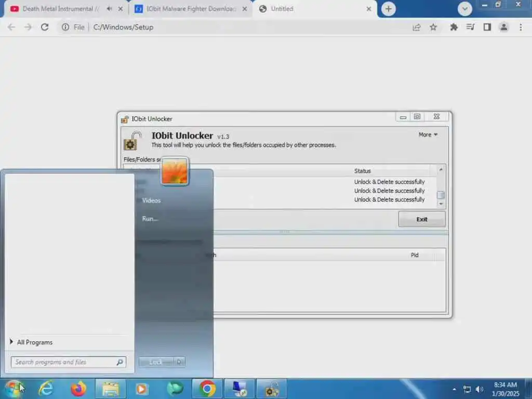This screenshot has height=399, width=532.
Task: Open the 8:34 AM taskbar clock
Action: point(506,389)
